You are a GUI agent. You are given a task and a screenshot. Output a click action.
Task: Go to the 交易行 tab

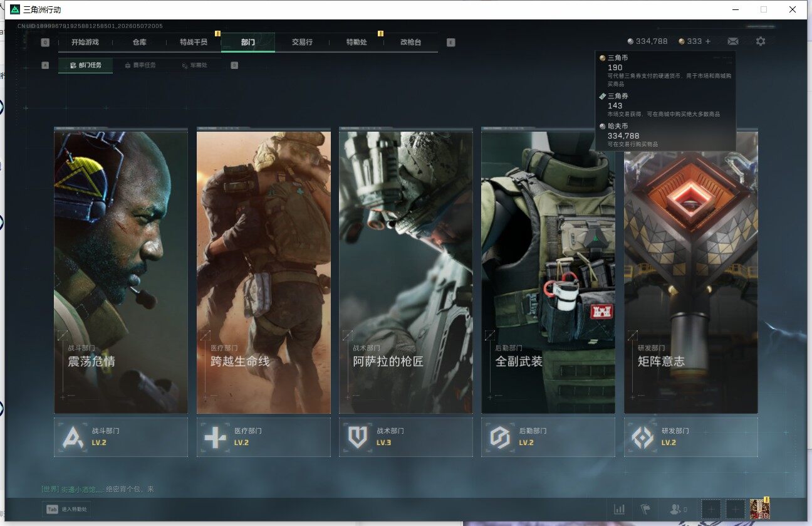[x=302, y=42]
